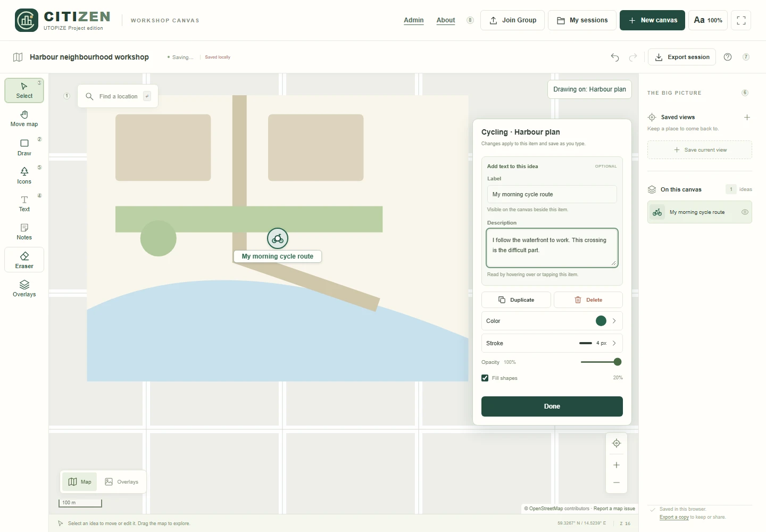
Task: Open the About page
Action: click(446, 20)
